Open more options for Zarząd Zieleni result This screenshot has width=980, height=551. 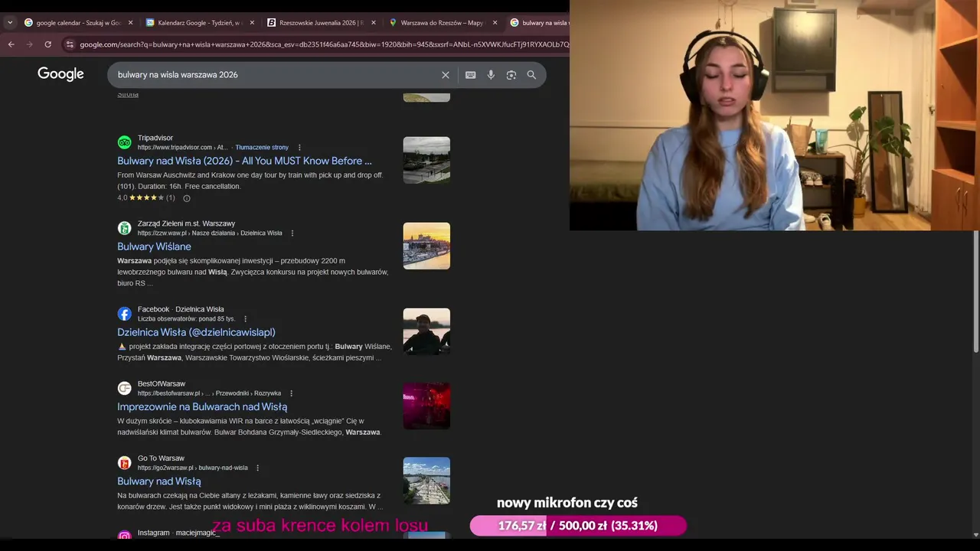[292, 233]
